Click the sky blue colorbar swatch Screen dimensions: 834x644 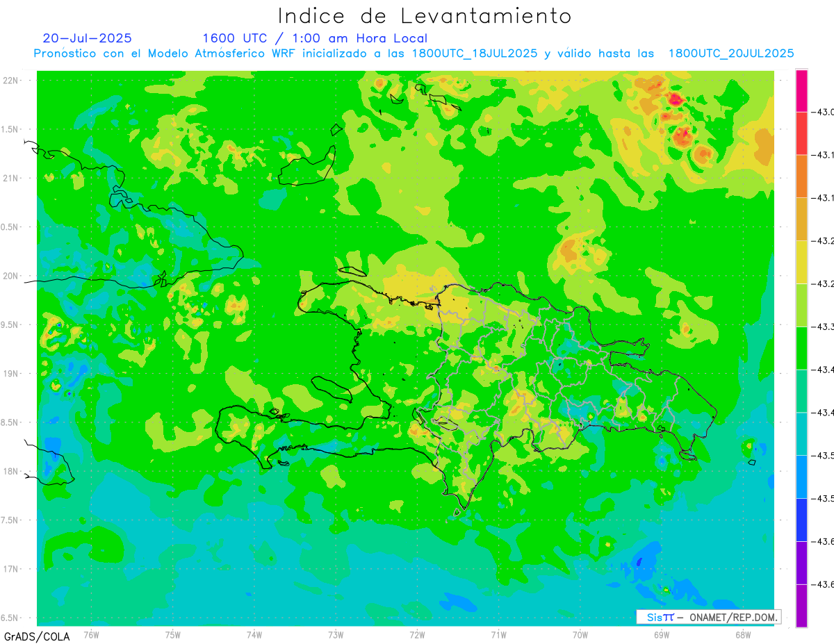click(x=801, y=477)
